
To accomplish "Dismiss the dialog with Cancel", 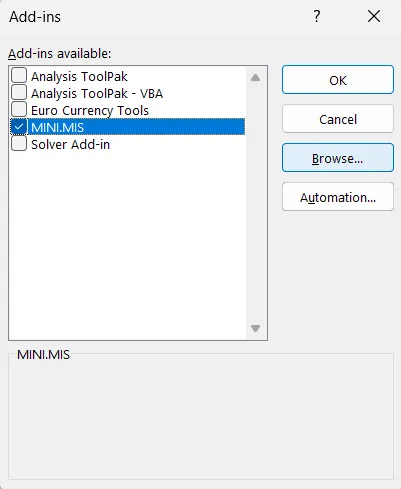I will (x=338, y=119).
